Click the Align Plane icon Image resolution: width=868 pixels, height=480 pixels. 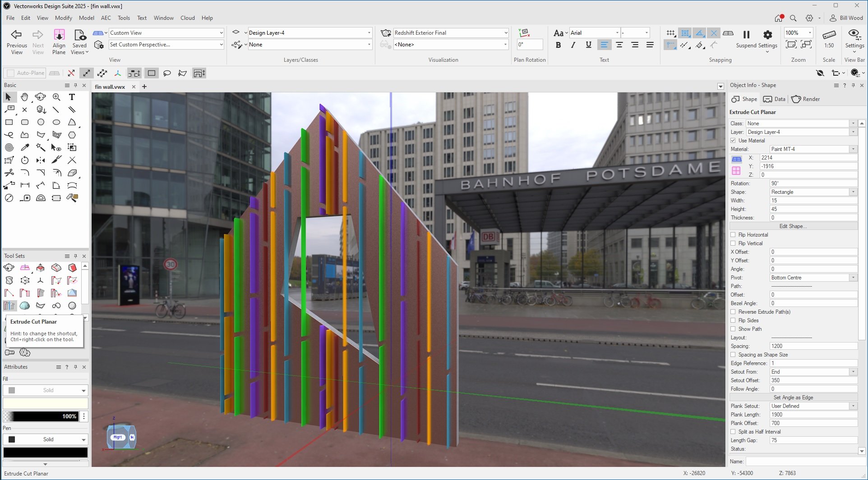point(59,35)
